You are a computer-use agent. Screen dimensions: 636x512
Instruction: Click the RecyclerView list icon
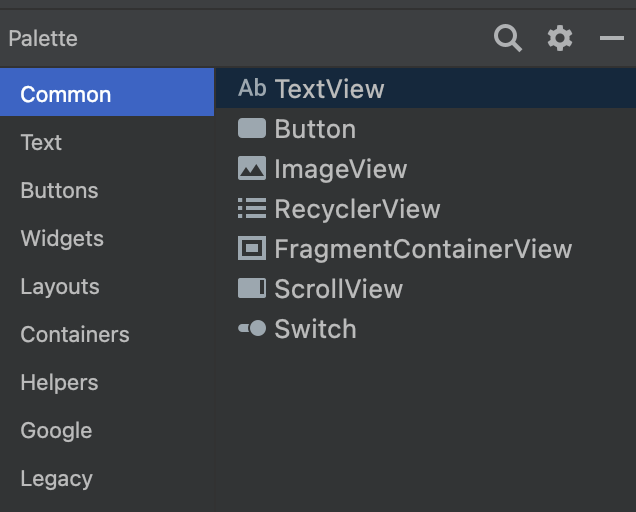[252, 208]
